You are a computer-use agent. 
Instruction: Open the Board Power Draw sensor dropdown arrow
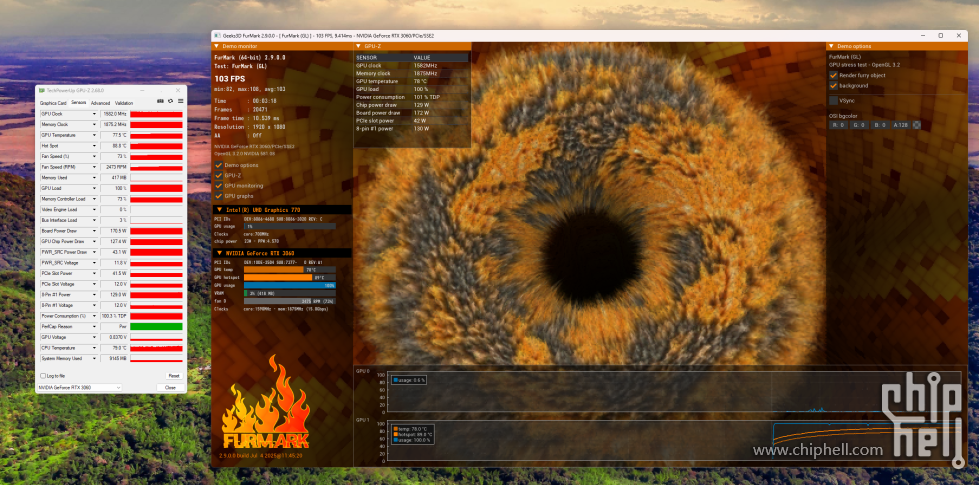pos(94,231)
